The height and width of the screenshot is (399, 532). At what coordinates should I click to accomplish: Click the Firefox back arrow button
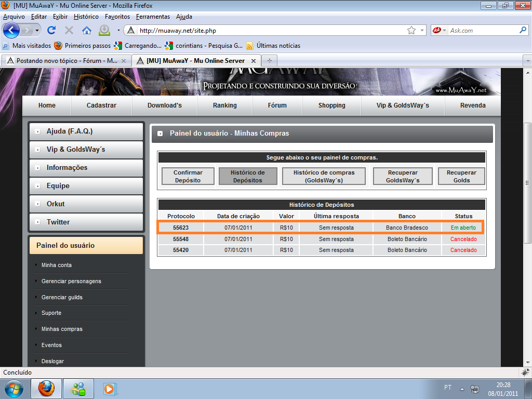click(11, 30)
